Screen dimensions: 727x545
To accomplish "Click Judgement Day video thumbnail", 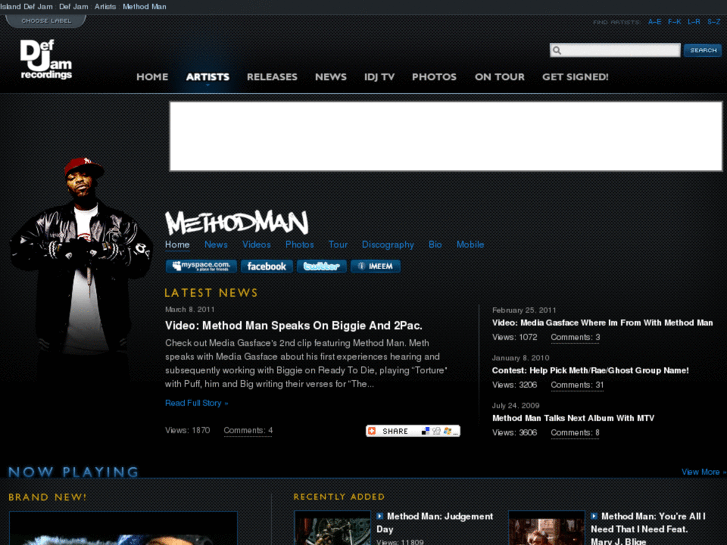I will coord(332,528).
